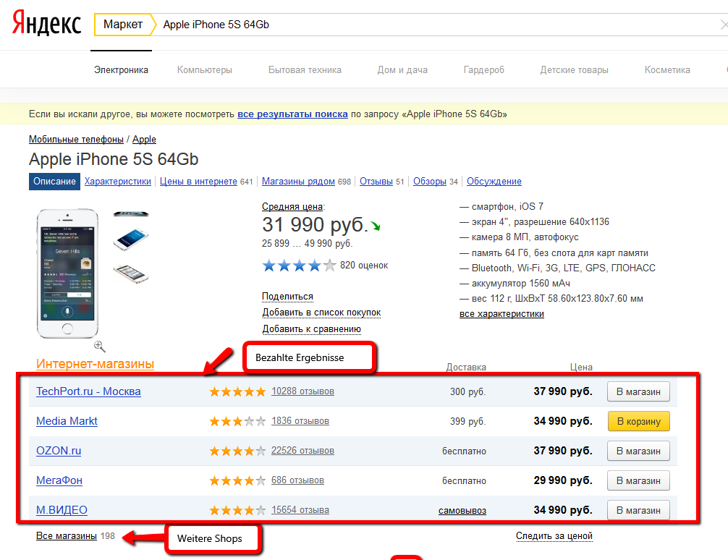Open Цены в интернете tab
Image resolution: width=728 pixels, height=560 pixels.
[199, 182]
